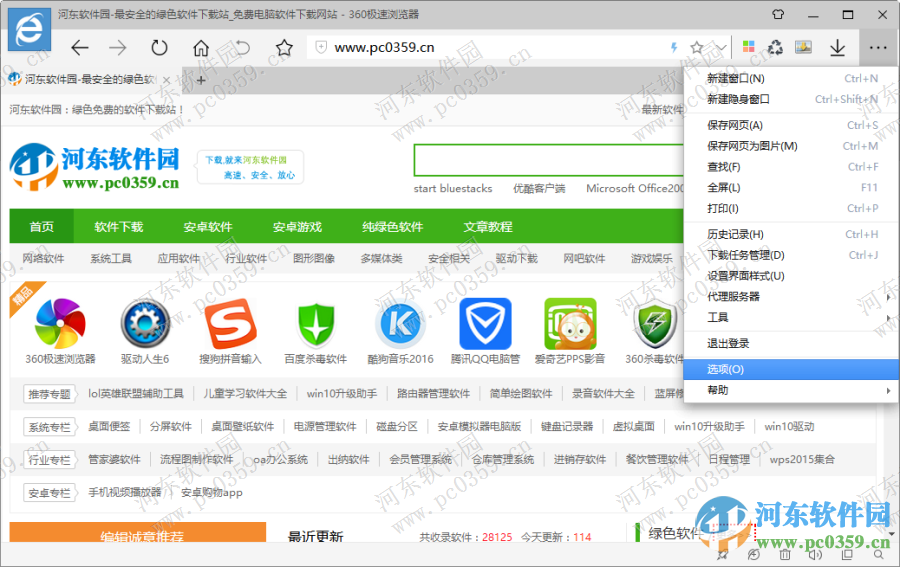Viewport: 900px width, 567px height.
Task: Click mute speaker icon in status bar
Action: (815, 554)
